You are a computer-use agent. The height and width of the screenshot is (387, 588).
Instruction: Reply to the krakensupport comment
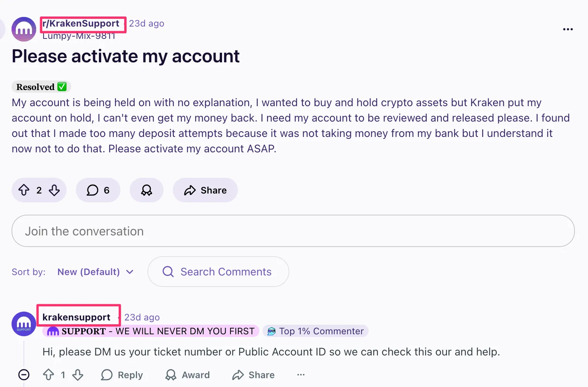click(x=122, y=375)
